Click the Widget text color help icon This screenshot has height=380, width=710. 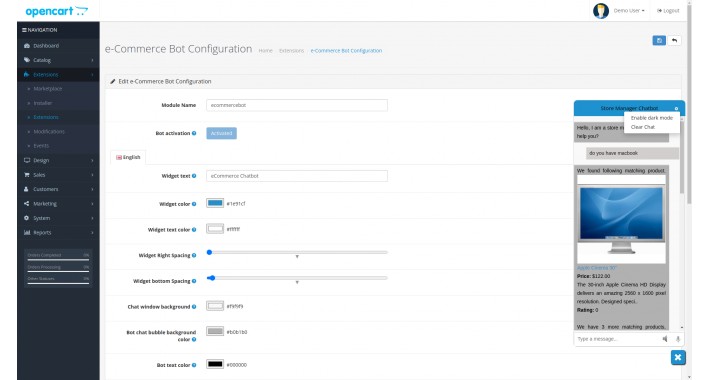click(194, 230)
